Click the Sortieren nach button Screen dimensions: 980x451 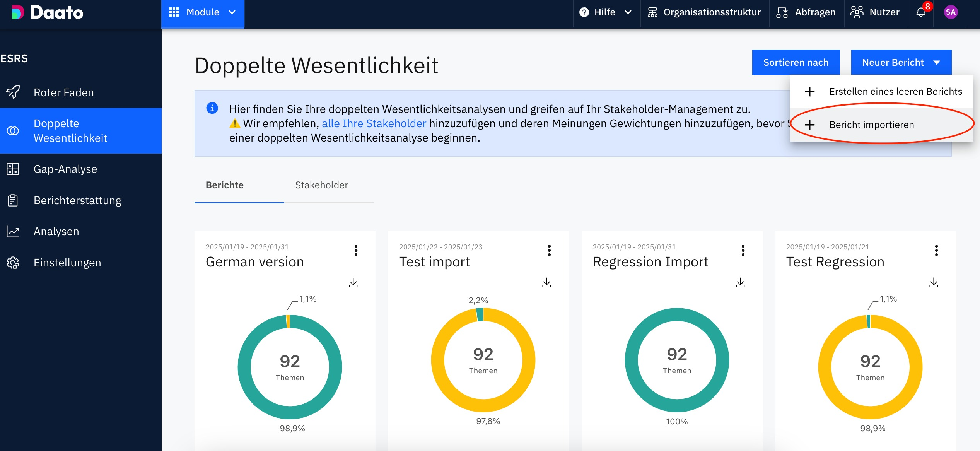click(796, 62)
